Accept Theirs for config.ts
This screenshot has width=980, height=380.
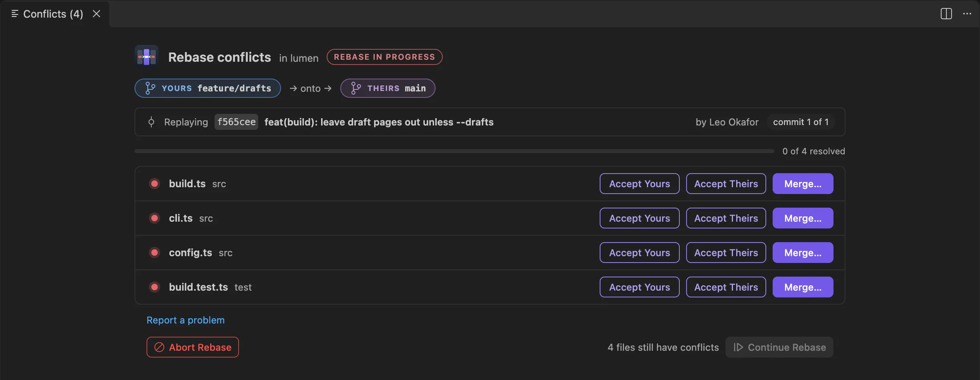coord(726,253)
